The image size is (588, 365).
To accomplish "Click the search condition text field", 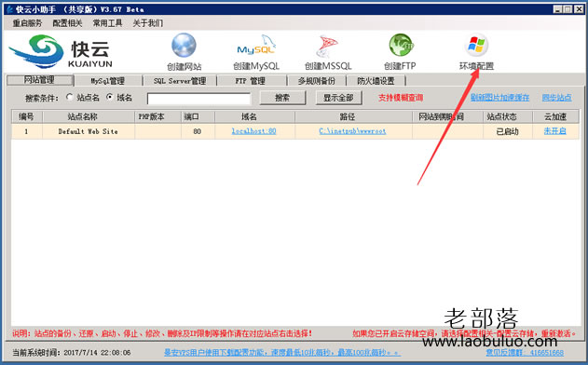I will [198, 99].
